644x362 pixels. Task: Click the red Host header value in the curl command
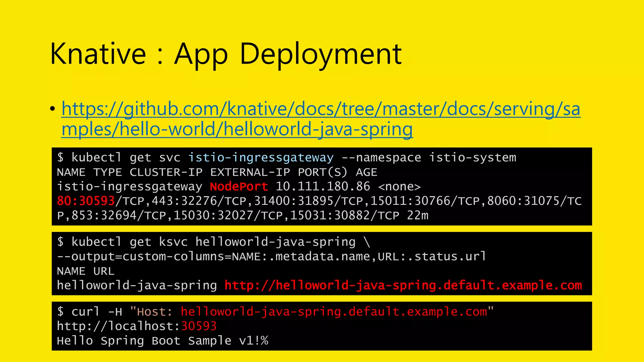pos(334,312)
